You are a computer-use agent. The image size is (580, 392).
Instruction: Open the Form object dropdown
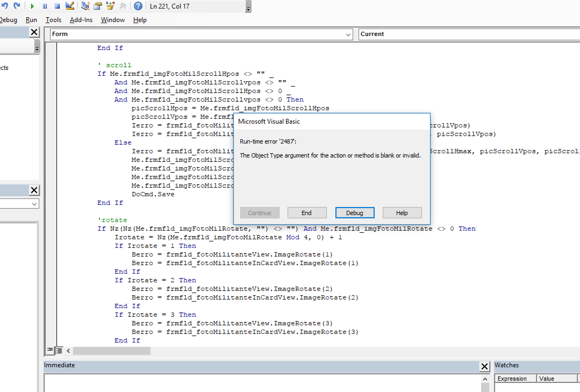(x=348, y=34)
